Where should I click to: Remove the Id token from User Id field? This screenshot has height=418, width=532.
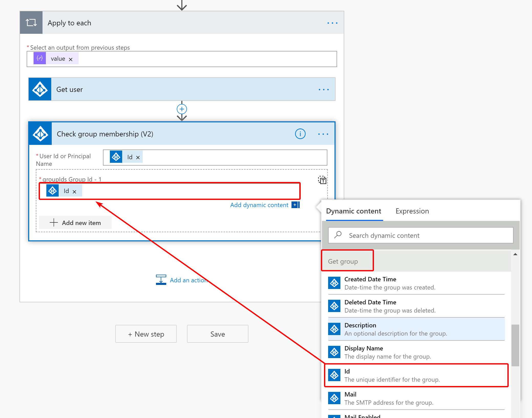(138, 157)
